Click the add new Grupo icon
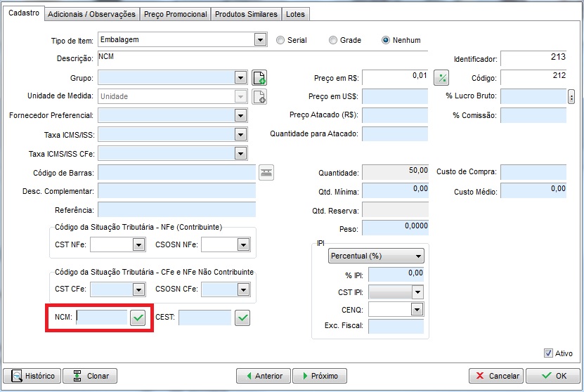584x392 pixels. click(x=259, y=78)
